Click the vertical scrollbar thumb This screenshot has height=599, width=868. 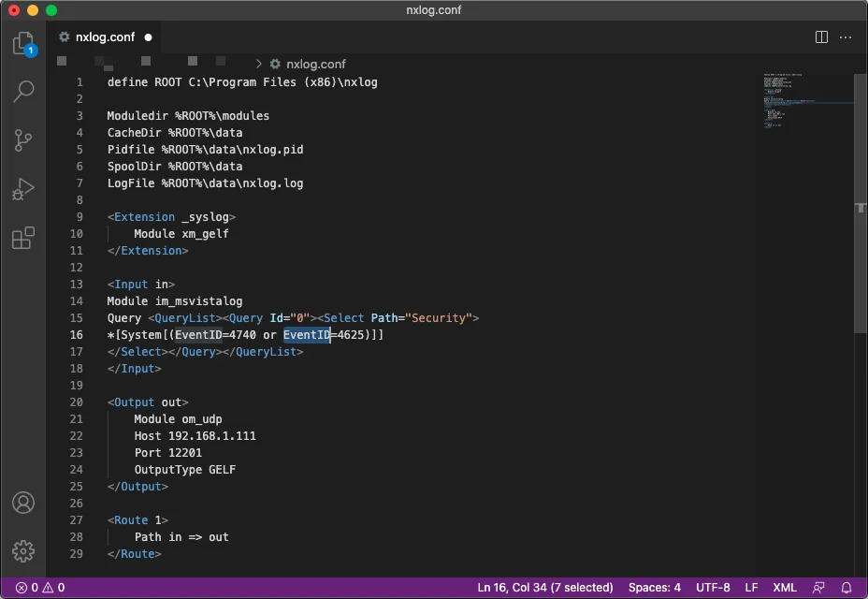(x=861, y=203)
